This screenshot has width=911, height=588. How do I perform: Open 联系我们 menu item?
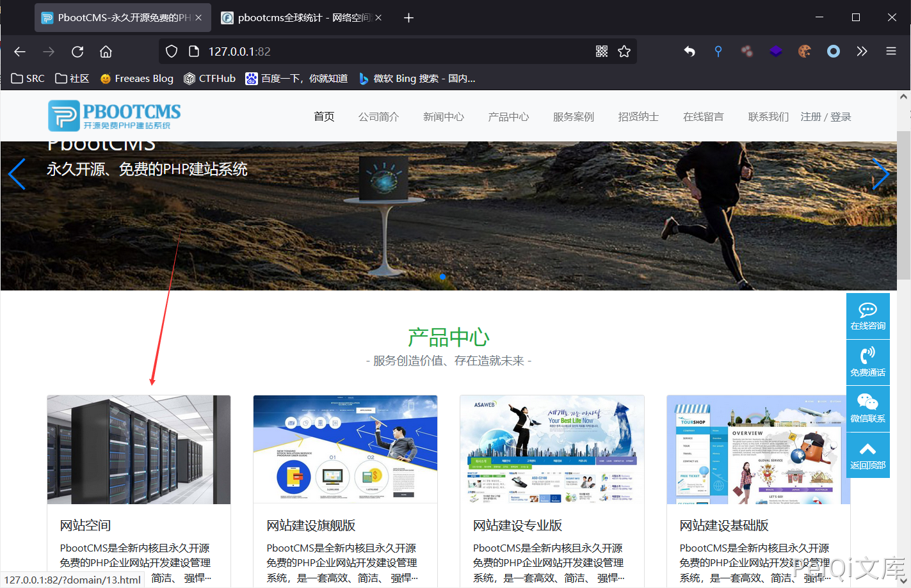click(x=768, y=116)
